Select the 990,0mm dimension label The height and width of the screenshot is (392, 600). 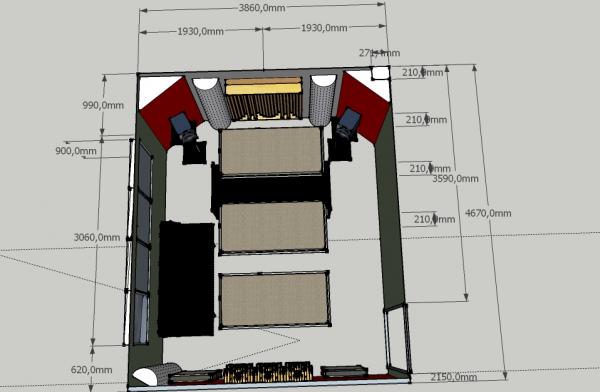[x=103, y=105]
